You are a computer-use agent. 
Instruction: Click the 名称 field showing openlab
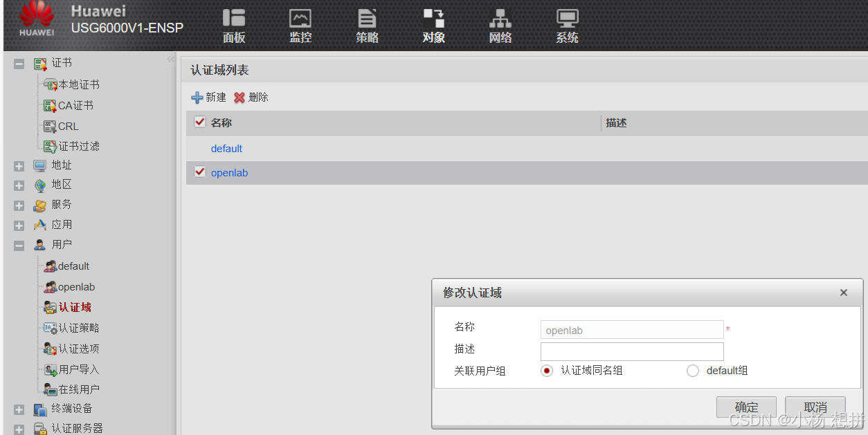(632, 330)
